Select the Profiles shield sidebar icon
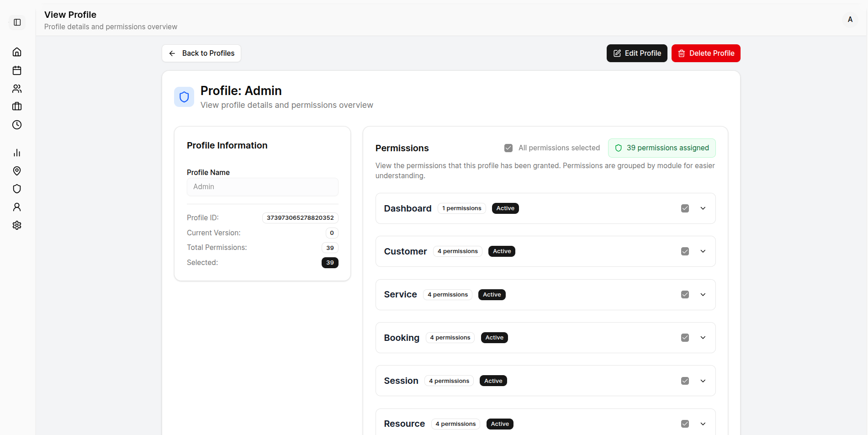This screenshot has width=868, height=435. click(17, 189)
